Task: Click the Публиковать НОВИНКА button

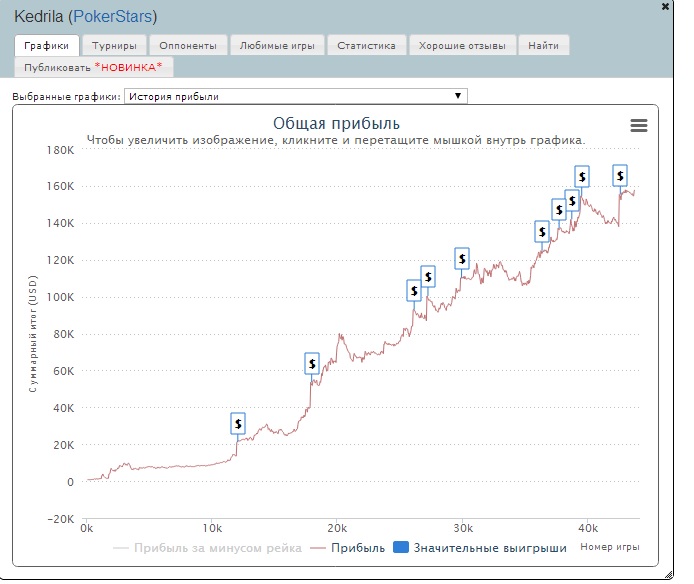Action: [x=94, y=67]
